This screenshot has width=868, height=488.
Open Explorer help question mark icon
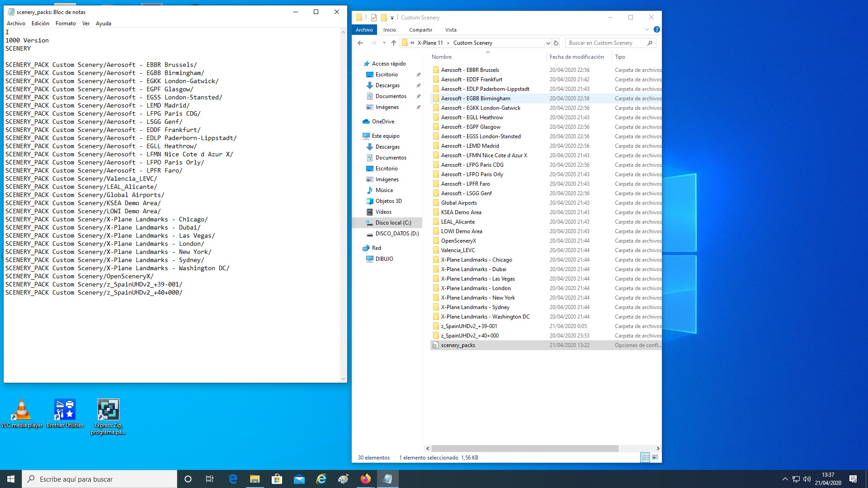click(x=656, y=29)
